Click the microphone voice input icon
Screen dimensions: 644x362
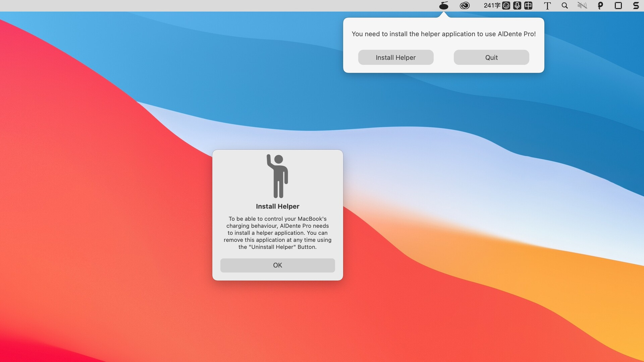click(517, 6)
